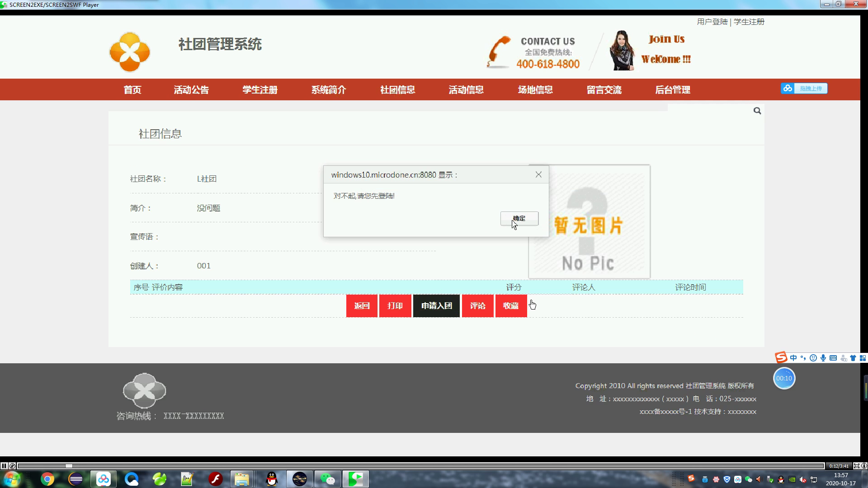Click the blue shield security tray icon
Viewport: 868px width, 488px height.
tap(727, 479)
